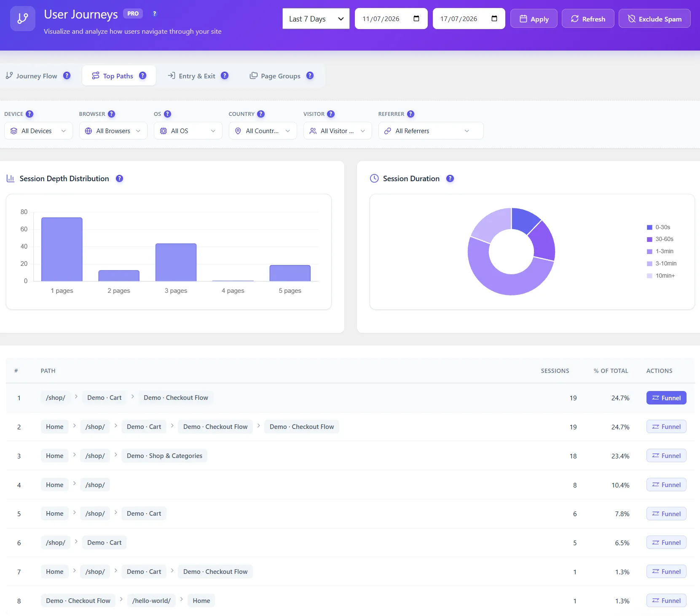Open the Last 7 Days range dropdown
The width and height of the screenshot is (700, 616).
[x=316, y=19]
